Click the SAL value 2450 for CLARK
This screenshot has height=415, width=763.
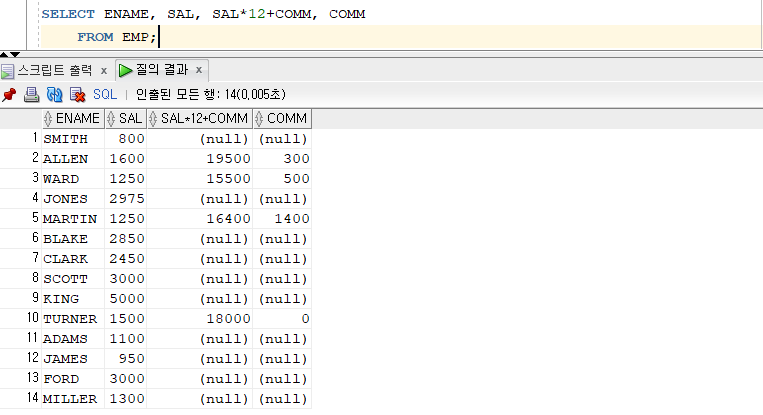coord(126,258)
